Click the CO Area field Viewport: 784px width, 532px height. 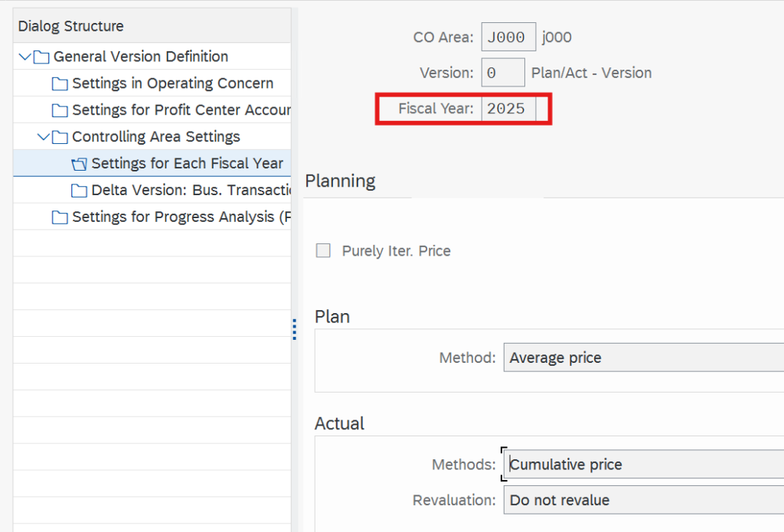pyautogui.click(x=508, y=37)
